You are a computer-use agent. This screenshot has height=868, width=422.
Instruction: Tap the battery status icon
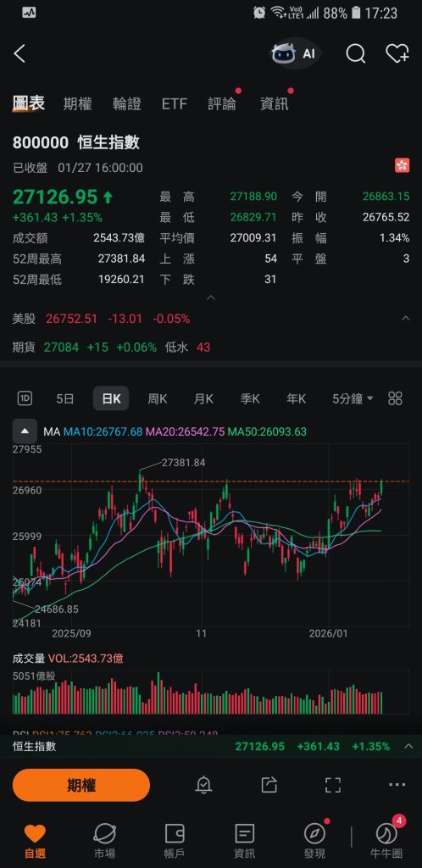[x=356, y=12]
